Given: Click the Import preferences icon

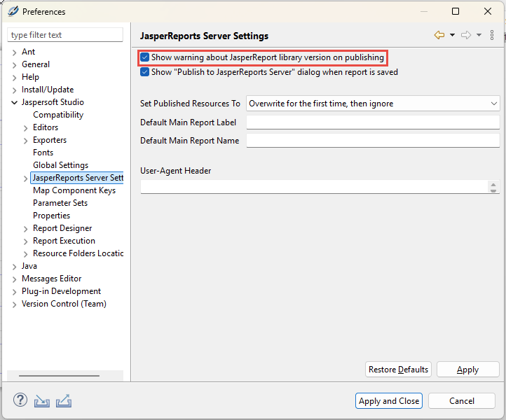Looking at the screenshot, I should pos(42,400).
